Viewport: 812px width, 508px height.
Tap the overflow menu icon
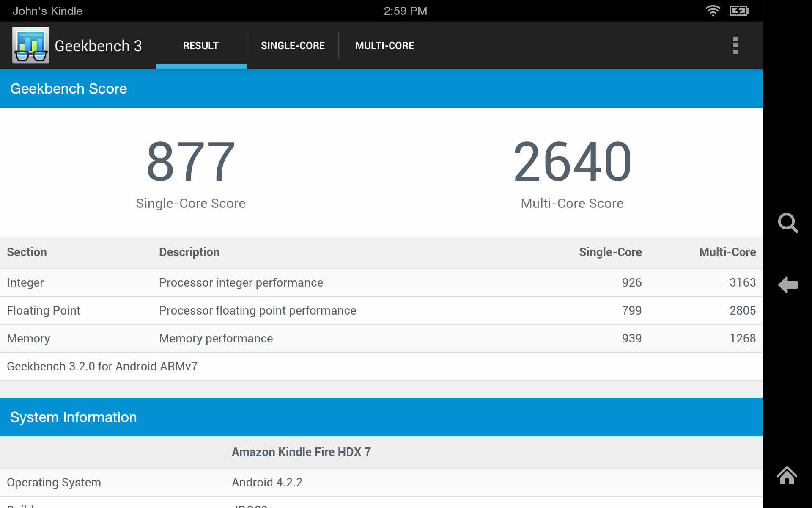[x=735, y=45]
